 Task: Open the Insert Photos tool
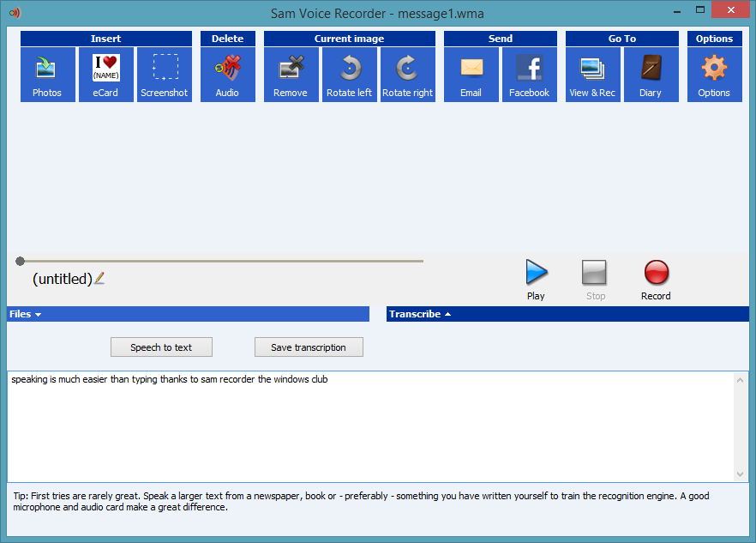point(48,75)
